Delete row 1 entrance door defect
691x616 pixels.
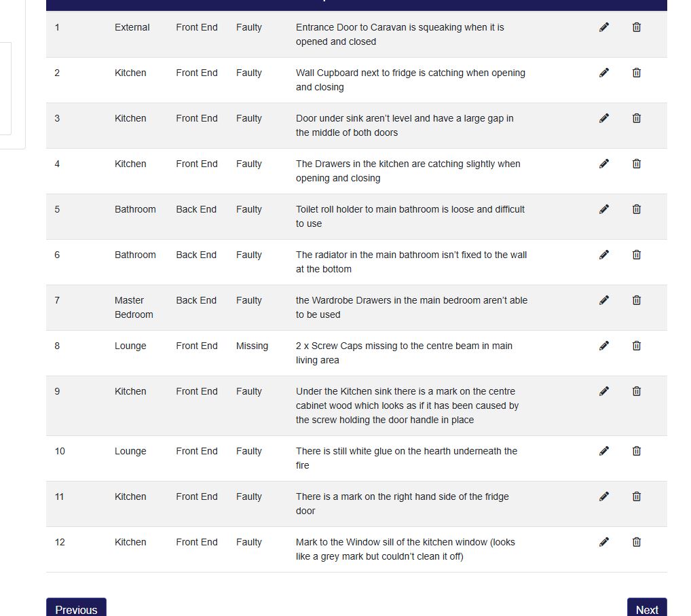coord(637,27)
